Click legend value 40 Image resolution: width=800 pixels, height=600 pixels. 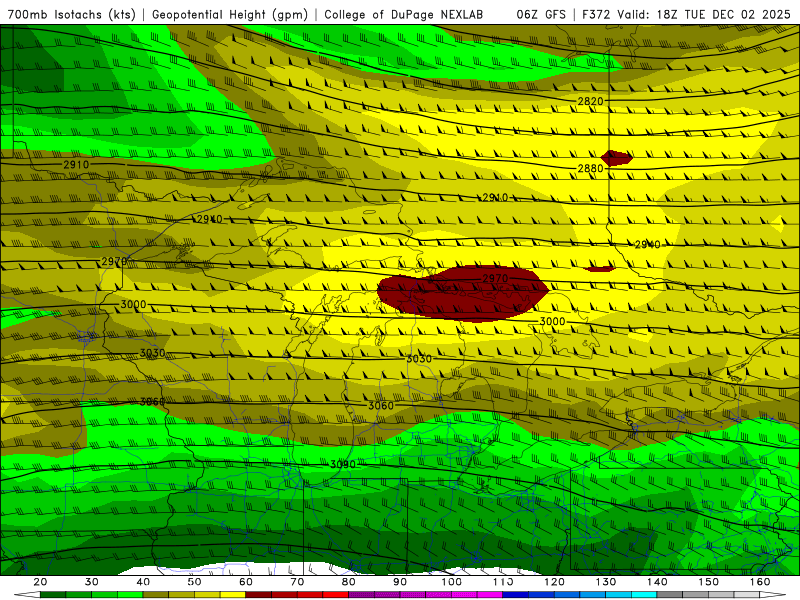[143, 582]
